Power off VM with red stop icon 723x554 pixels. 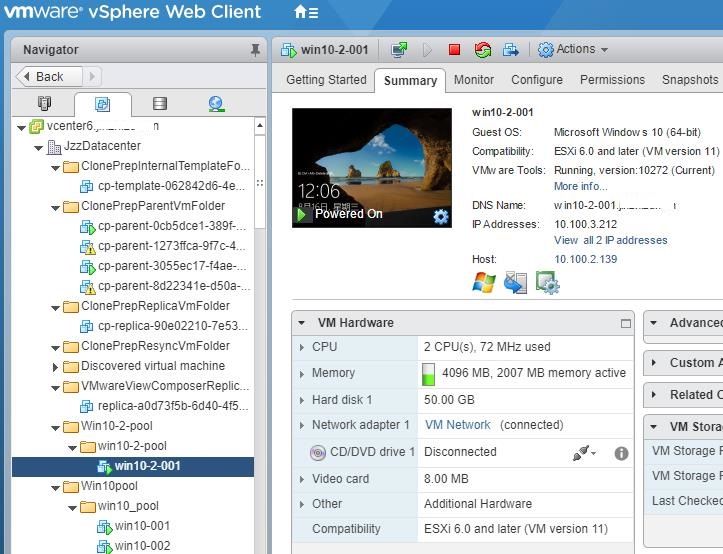pos(454,49)
